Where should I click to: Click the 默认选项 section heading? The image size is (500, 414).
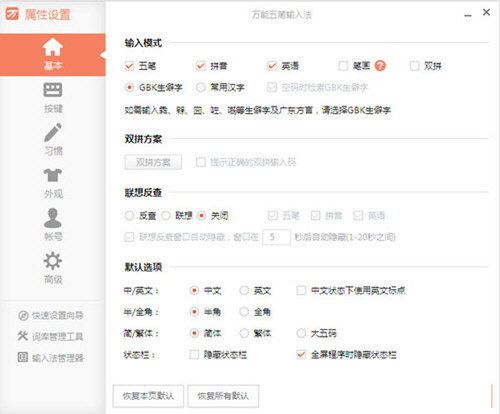143,267
